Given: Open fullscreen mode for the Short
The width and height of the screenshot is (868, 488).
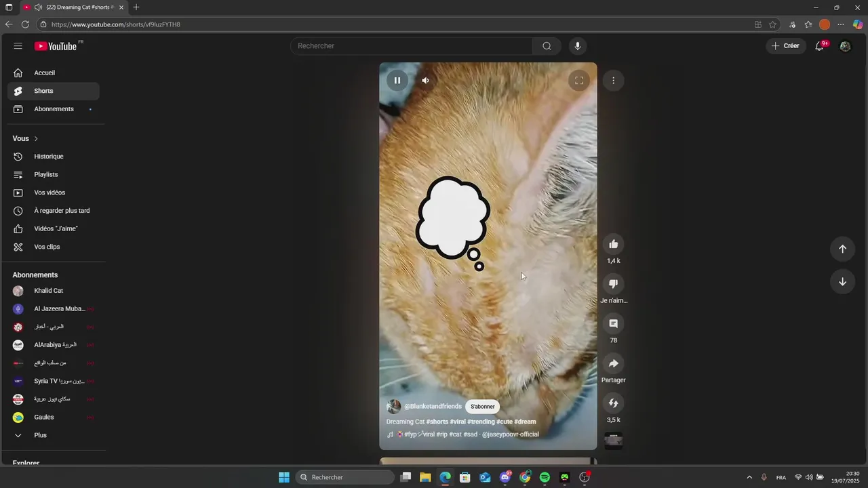Looking at the screenshot, I should point(579,80).
